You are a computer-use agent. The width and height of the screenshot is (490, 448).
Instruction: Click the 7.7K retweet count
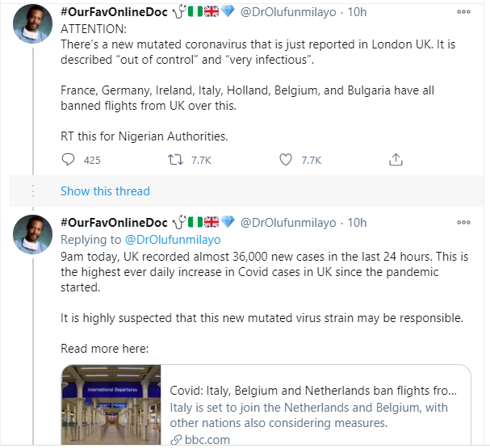[200, 160]
